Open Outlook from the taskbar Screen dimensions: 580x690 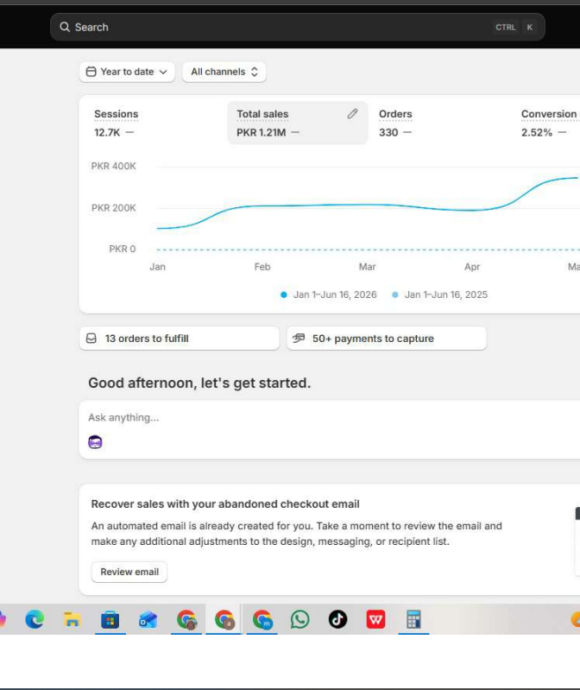click(x=148, y=620)
